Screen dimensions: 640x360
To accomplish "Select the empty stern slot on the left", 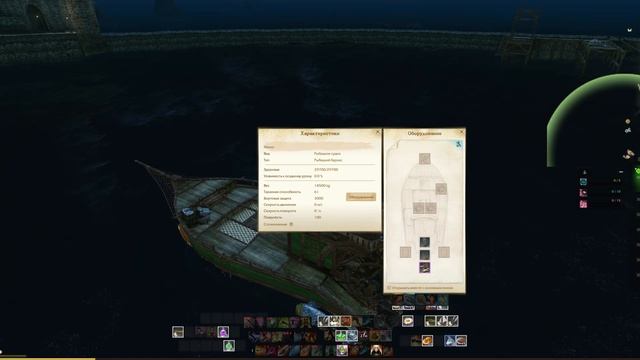I will click(x=405, y=252).
